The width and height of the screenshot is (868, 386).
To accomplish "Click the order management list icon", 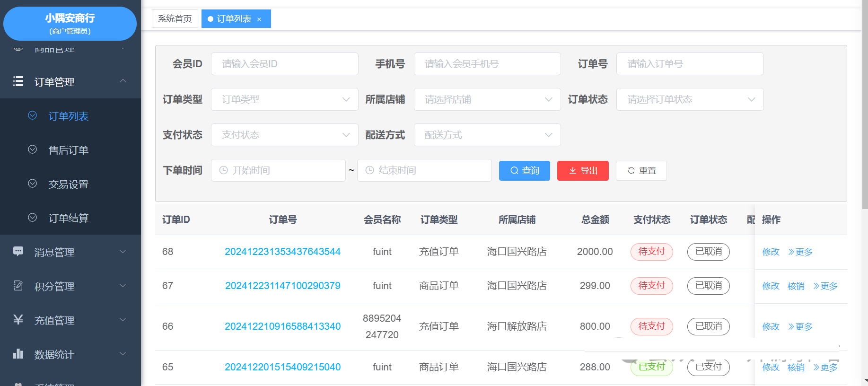I will pos(18,81).
